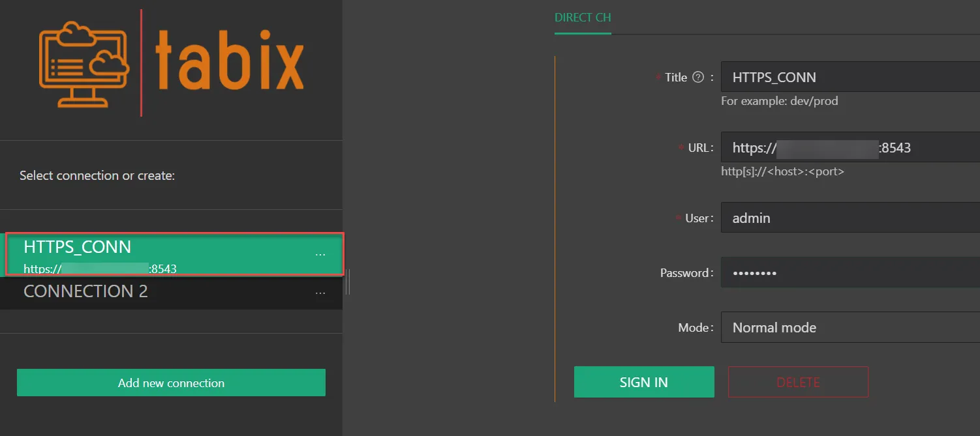
Task: Click the 'For example: dev/prod' hint
Action: click(779, 101)
